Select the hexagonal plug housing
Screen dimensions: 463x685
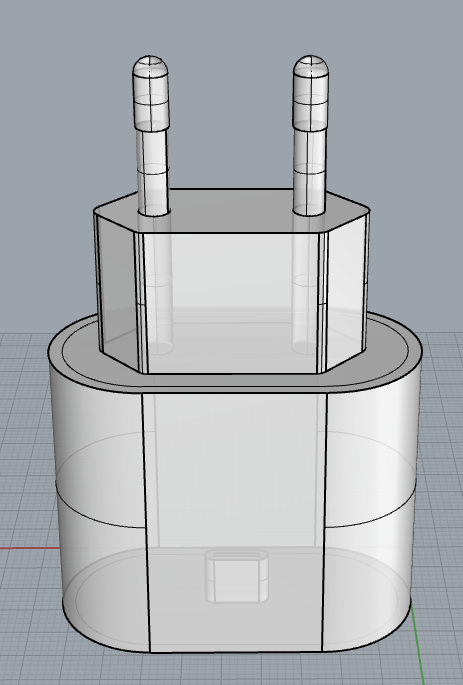[x=232, y=282]
